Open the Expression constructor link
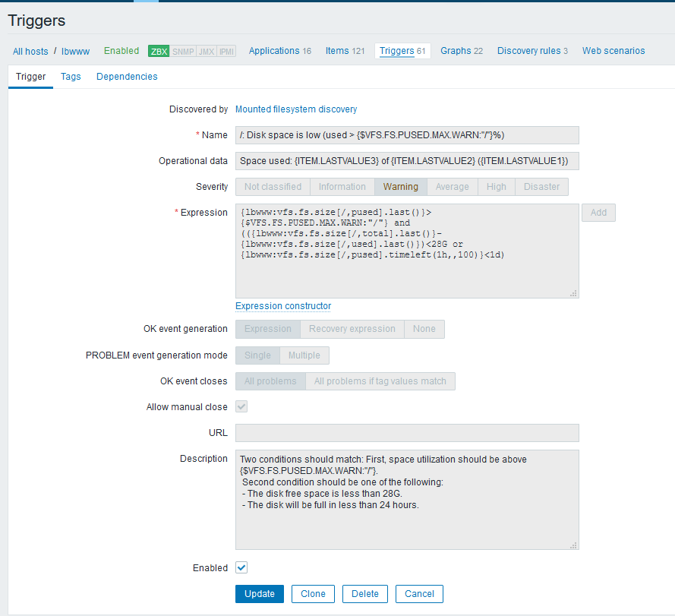 click(x=283, y=306)
